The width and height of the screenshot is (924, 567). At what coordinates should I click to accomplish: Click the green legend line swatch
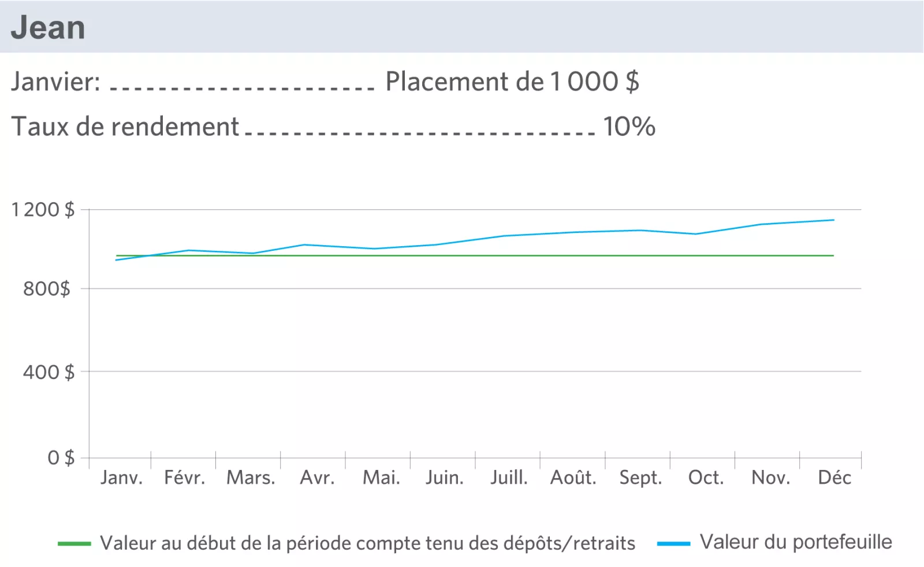point(74,544)
